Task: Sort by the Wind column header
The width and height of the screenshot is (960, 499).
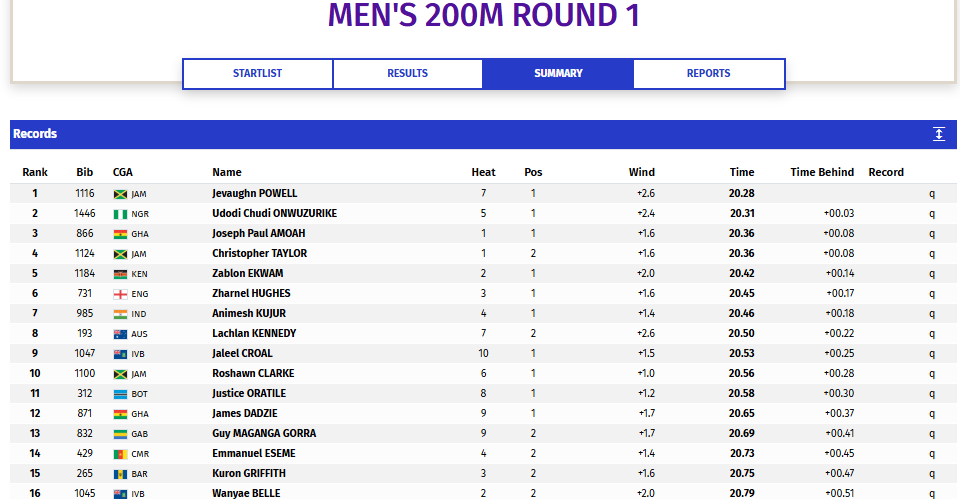Action: tap(642, 173)
